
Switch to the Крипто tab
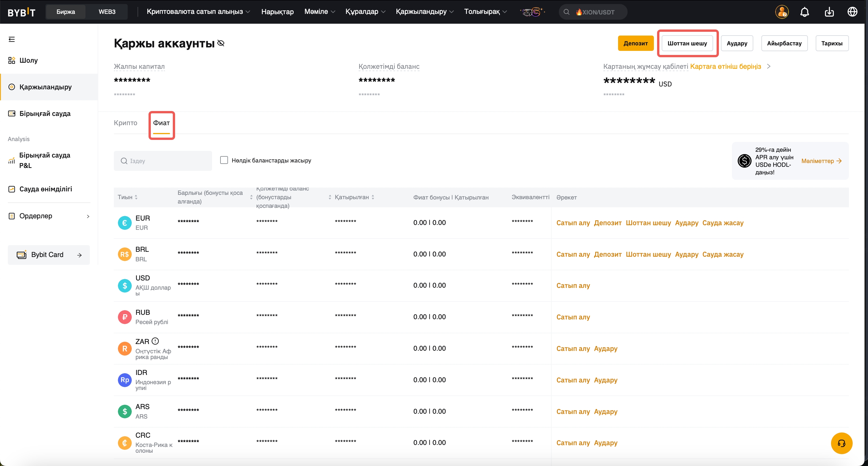point(125,123)
